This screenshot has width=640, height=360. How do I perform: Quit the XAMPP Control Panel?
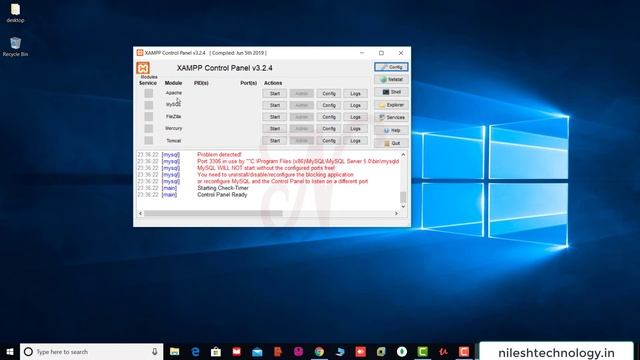click(391, 143)
